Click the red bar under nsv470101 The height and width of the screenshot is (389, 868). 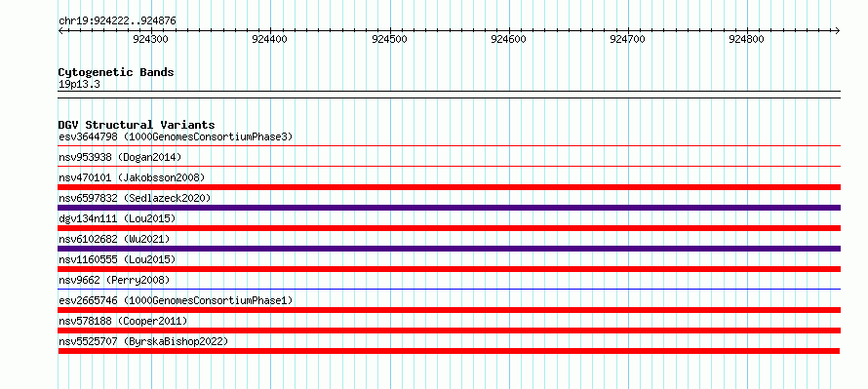tap(449, 187)
